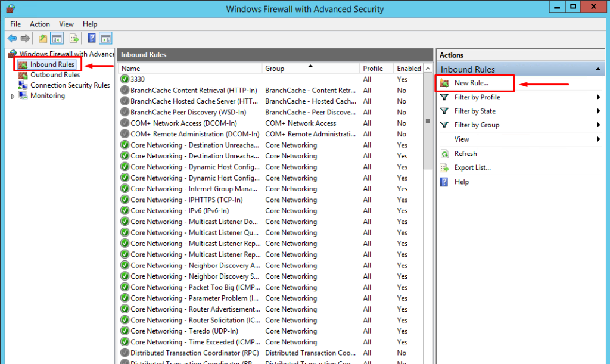Viewport: 610px width, 364px height.
Task: Click the Forward arrow in the toolbar
Action: 25,38
